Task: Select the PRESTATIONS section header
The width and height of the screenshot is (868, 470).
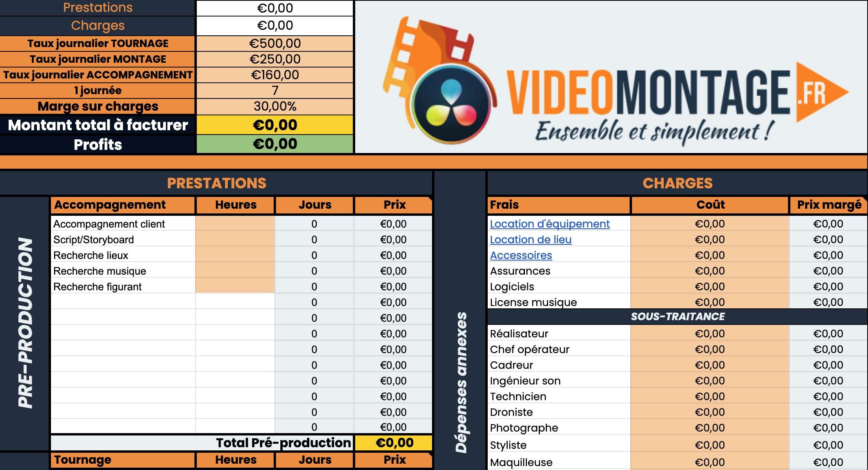Action: (x=216, y=183)
